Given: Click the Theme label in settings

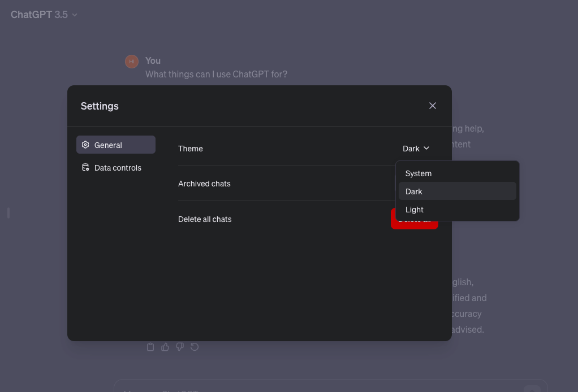Looking at the screenshot, I should [x=190, y=149].
